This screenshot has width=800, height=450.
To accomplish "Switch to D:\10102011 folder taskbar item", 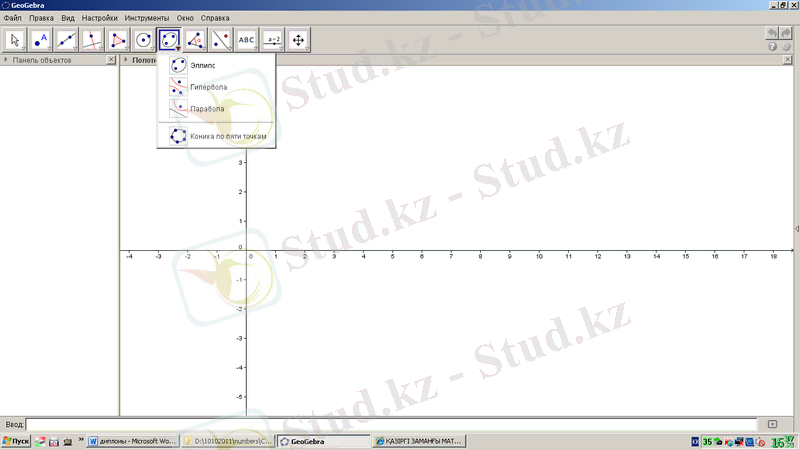I will [228, 441].
